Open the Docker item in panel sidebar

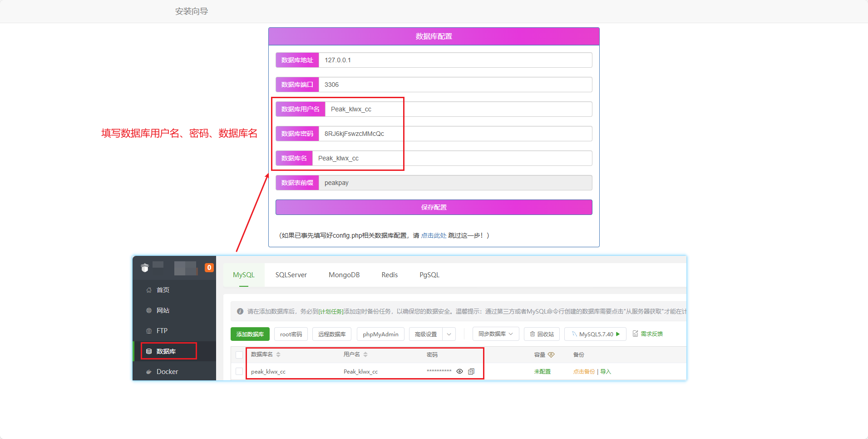(x=167, y=372)
